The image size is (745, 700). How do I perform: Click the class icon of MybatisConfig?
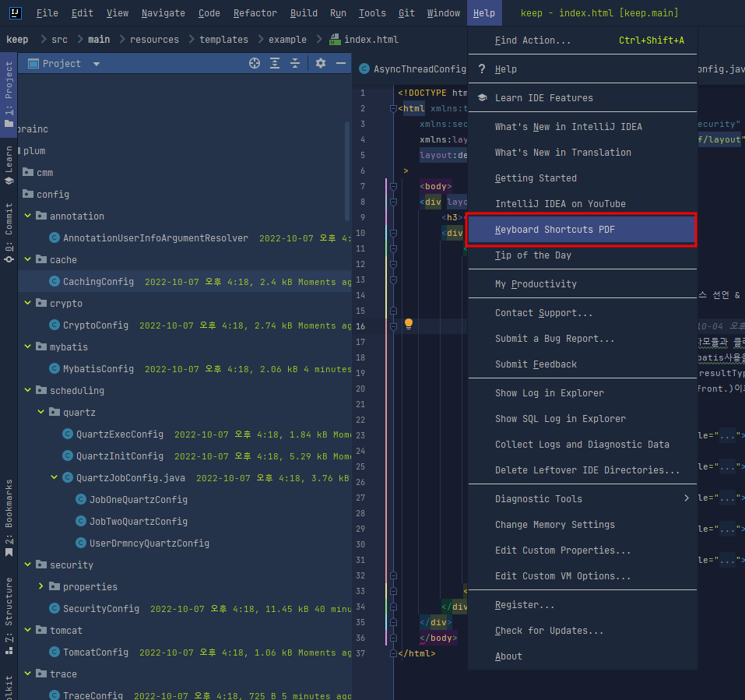(54, 369)
